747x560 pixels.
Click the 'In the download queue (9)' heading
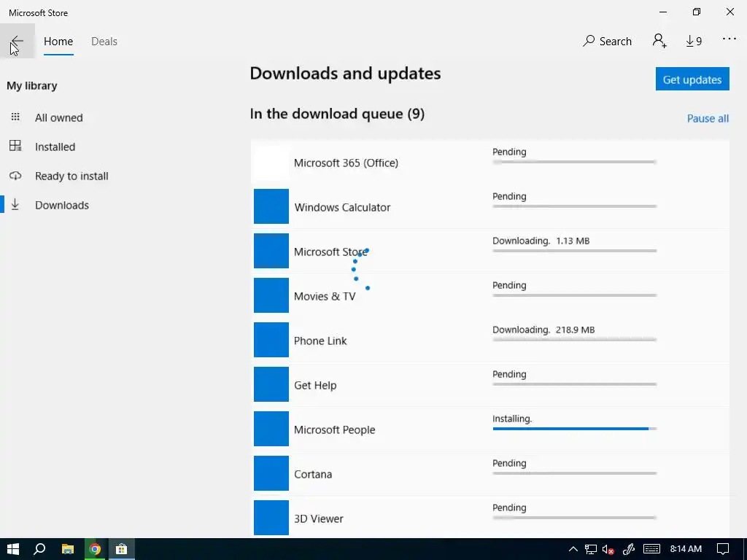coord(337,114)
